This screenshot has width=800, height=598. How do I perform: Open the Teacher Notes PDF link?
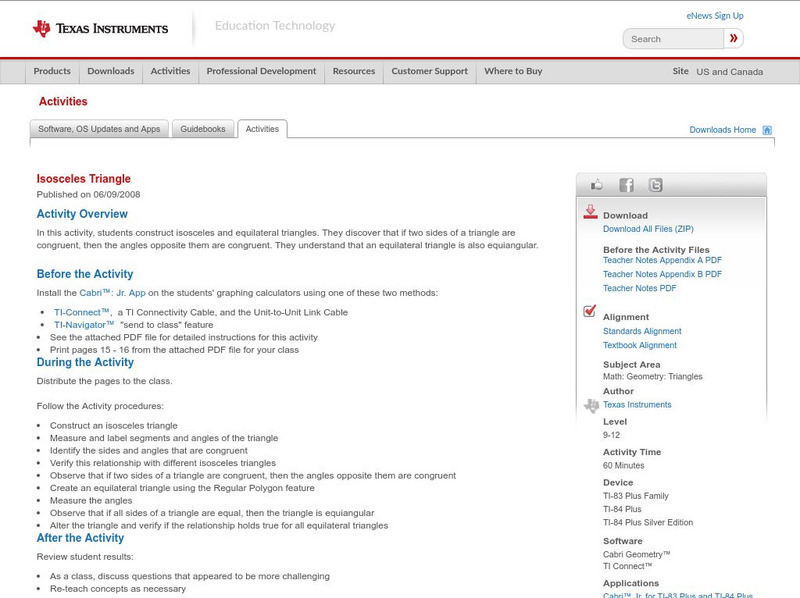tap(639, 288)
